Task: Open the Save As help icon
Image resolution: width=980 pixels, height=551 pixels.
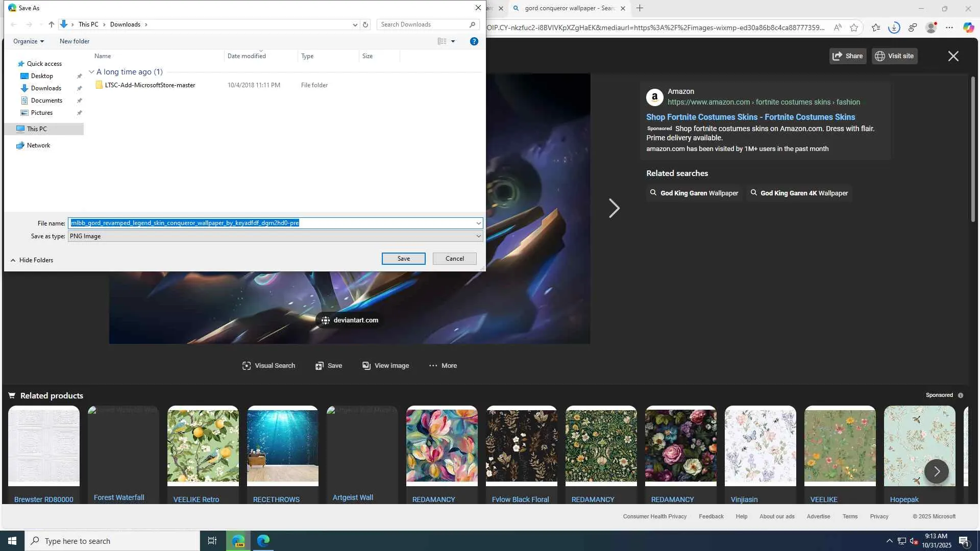Action: (474, 41)
